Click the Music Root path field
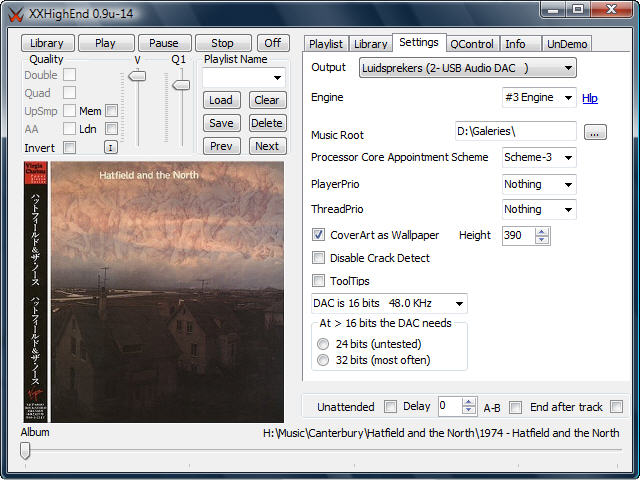 (x=516, y=131)
